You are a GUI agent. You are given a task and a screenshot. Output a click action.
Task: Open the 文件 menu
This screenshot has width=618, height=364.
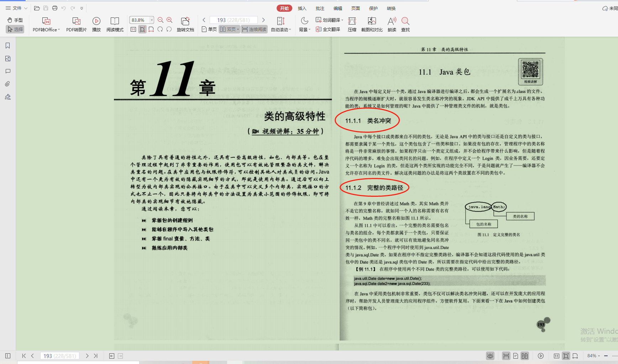[x=16, y=8]
